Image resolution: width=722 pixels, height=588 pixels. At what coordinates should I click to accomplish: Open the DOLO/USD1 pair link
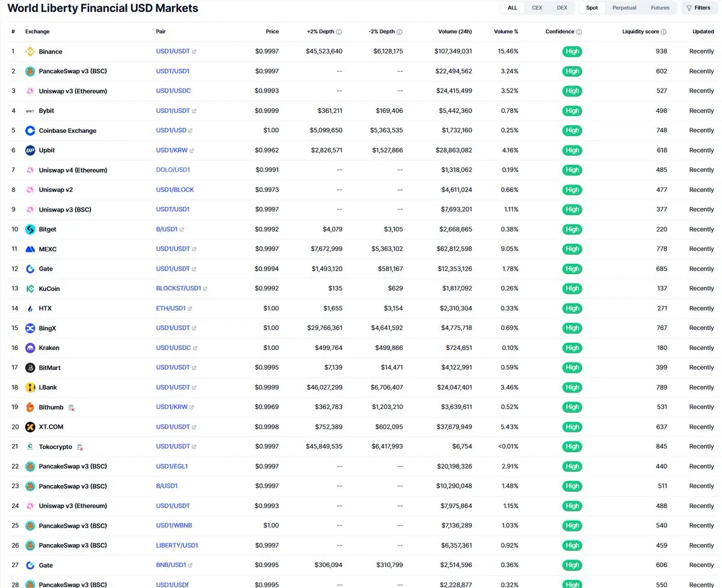pos(173,170)
